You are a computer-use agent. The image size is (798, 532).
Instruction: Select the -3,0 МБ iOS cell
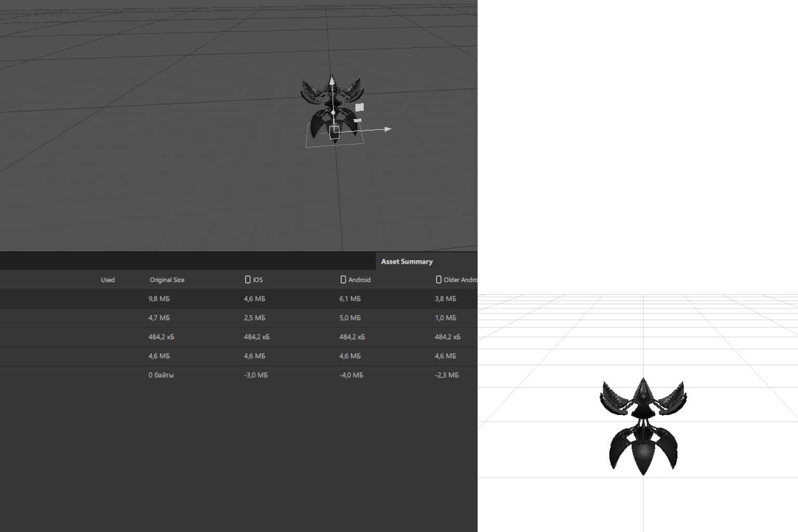click(x=256, y=375)
